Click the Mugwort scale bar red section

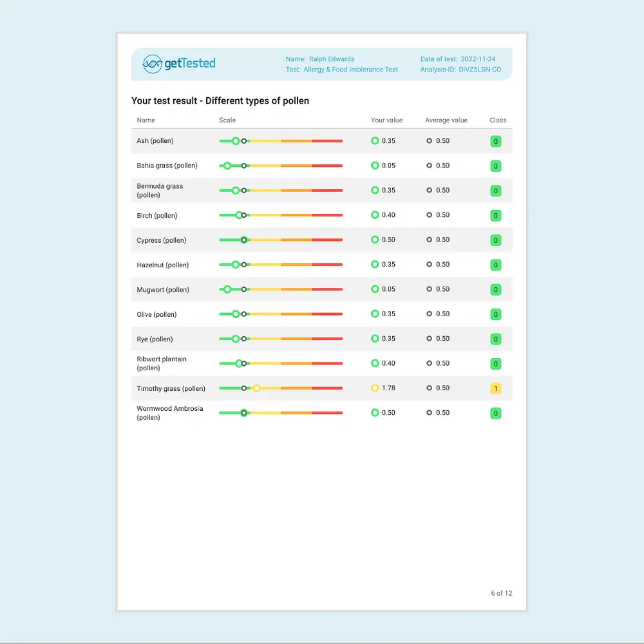327,290
